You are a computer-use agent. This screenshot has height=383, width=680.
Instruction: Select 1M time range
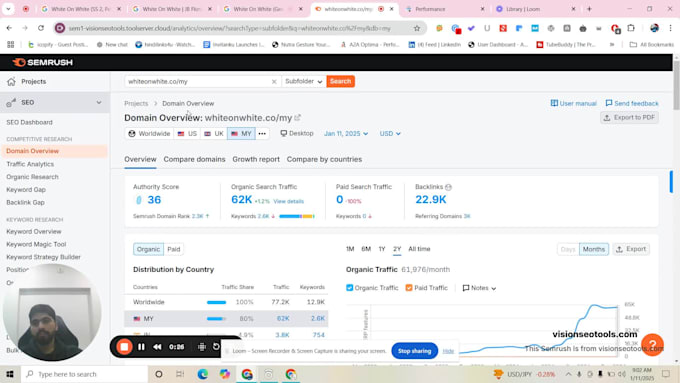[350, 249]
